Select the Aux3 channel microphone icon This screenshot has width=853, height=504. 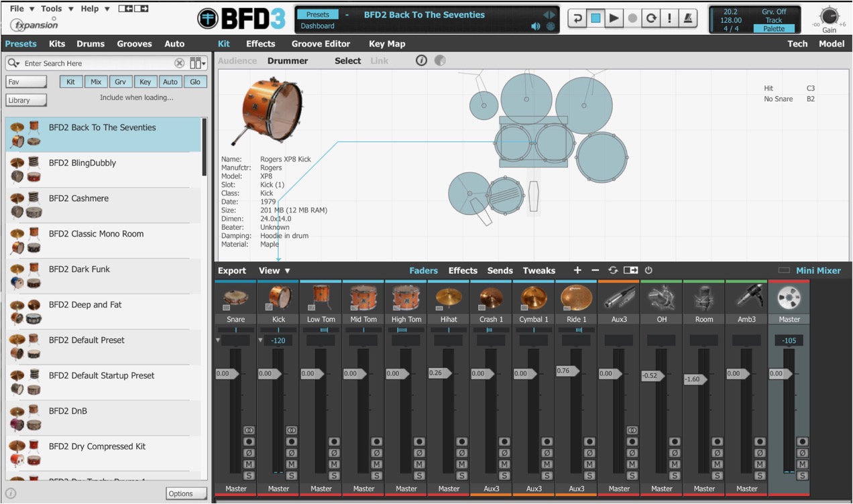point(619,298)
